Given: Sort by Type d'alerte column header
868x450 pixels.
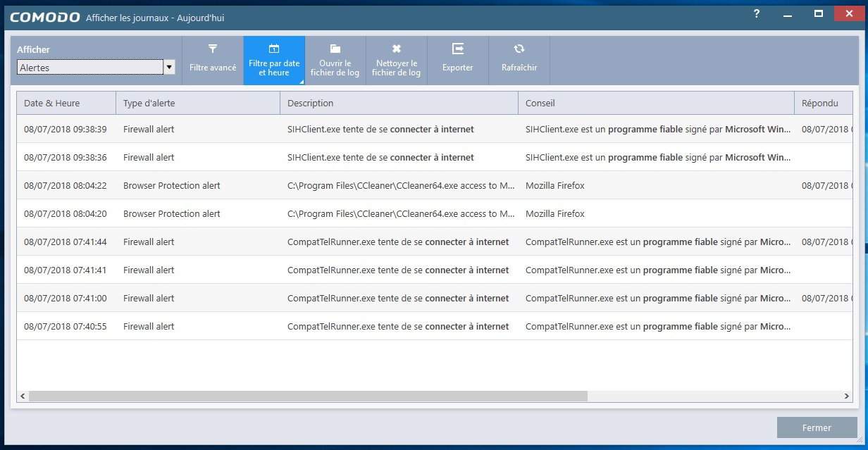Looking at the screenshot, I should point(198,103).
